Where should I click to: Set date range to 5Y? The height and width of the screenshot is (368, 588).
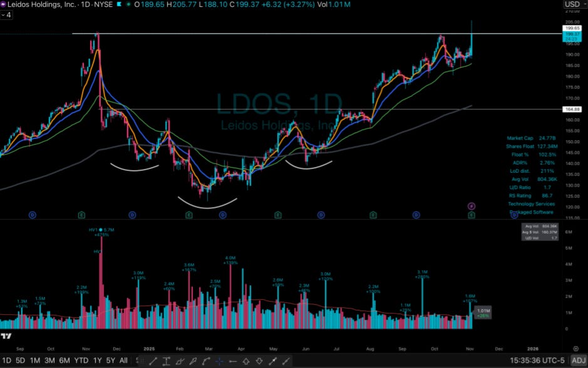(111, 360)
